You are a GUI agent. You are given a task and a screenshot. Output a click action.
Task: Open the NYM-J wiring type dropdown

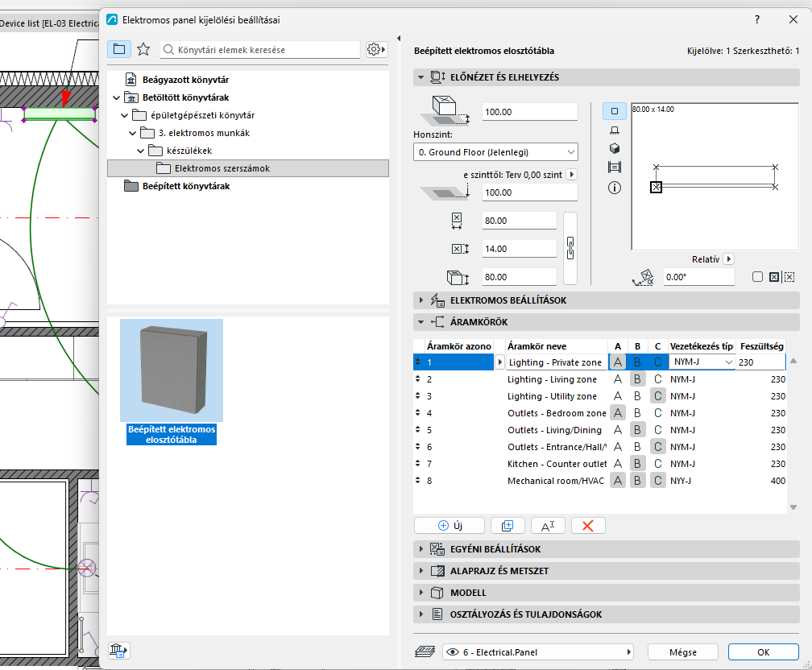[x=702, y=362]
